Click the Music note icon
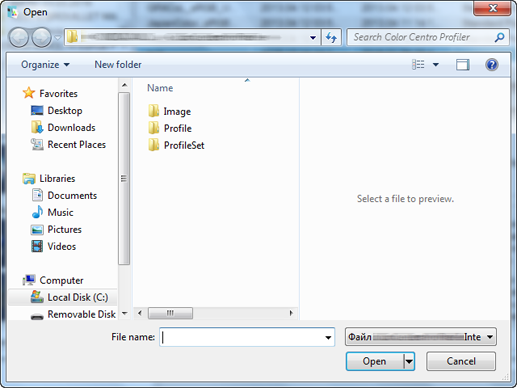This screenshot has height=388, width=517. (x=37, y=212)
